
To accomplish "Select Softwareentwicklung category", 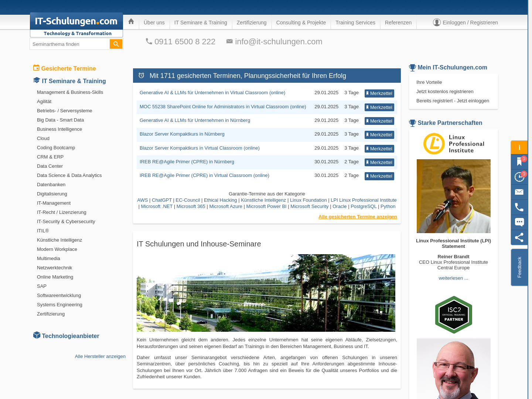I will click(x=59, y=296).
